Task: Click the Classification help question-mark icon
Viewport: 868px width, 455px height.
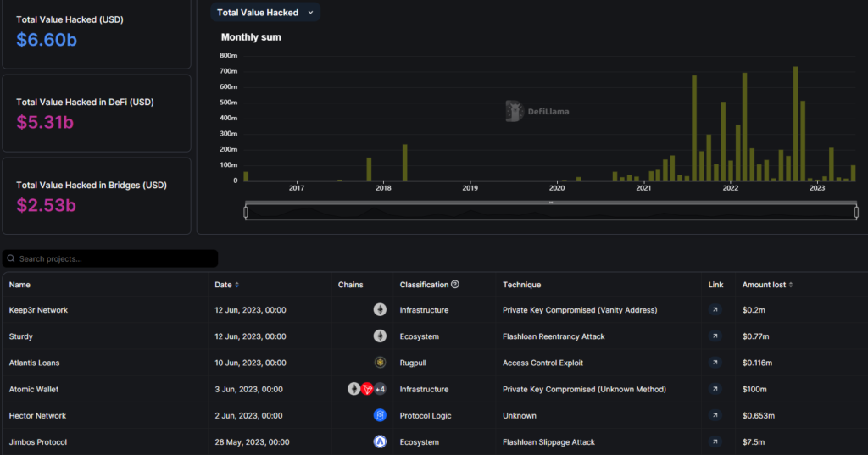Action: 455,285
